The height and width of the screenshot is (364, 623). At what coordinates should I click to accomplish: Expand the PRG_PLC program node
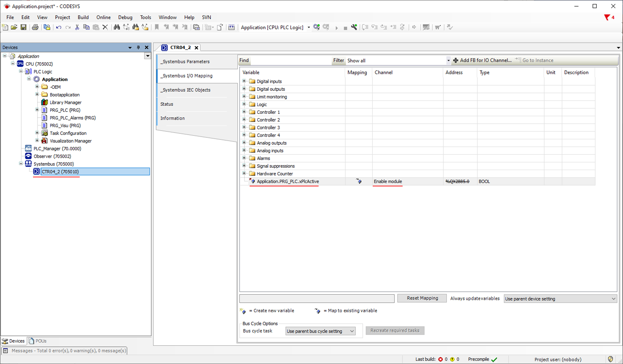(x=37, y=110)
